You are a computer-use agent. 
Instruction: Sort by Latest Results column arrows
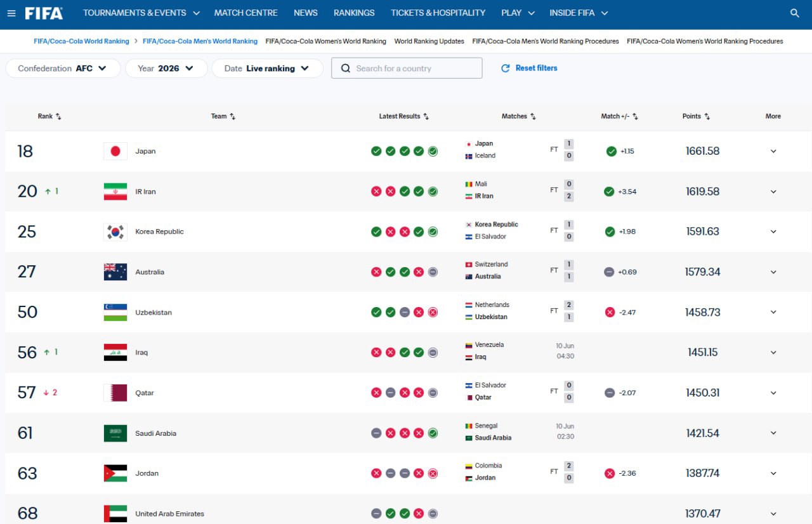click(426, 117)
